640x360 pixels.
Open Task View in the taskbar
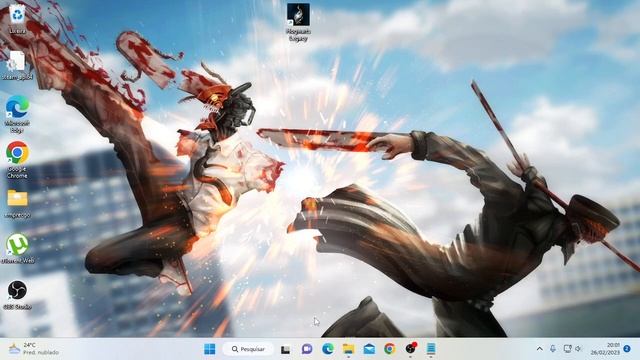tap(285, 349)
